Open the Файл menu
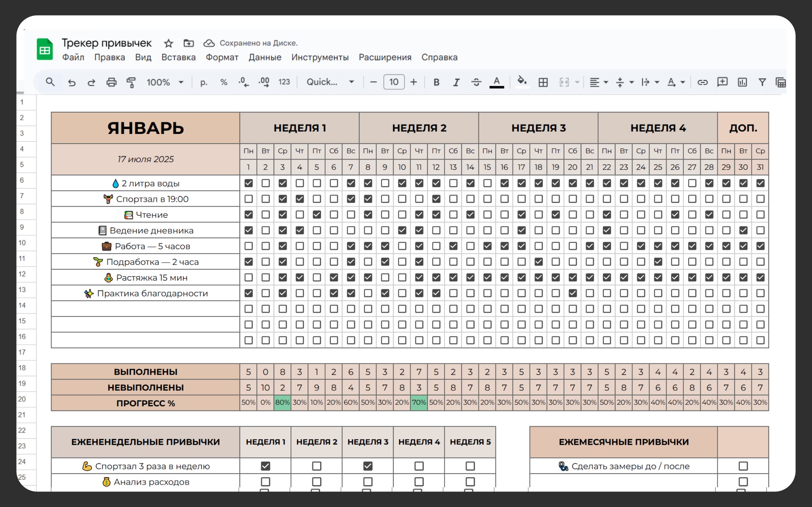Screen dimensions: 812x507 coord(73,57)
